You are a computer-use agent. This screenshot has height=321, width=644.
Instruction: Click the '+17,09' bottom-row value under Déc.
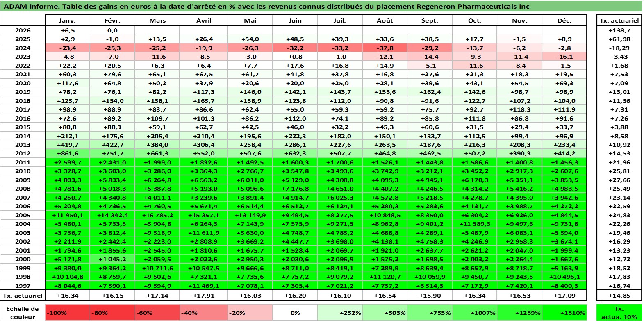tap(564, 295)
